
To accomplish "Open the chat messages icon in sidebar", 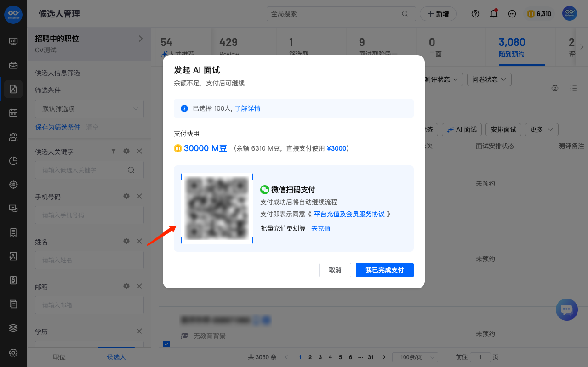I will (x=13, y=208).
